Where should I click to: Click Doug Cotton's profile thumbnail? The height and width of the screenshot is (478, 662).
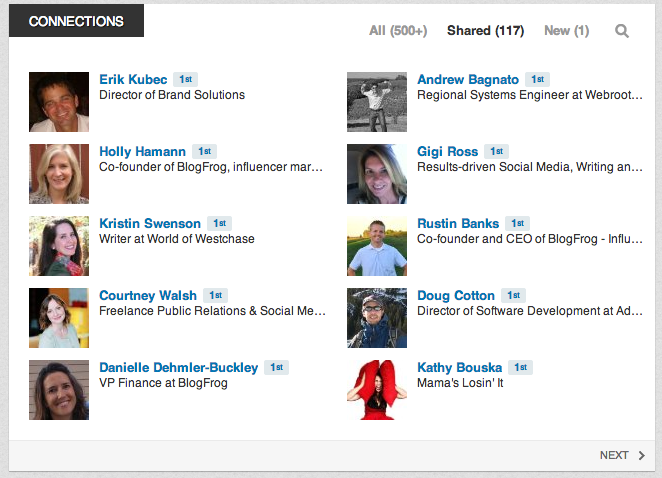[x=377, y=318]
